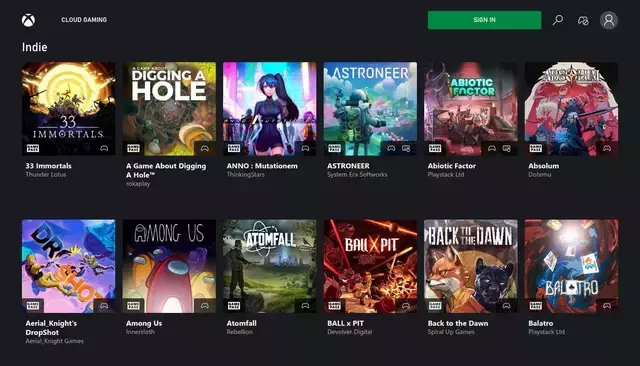Open the ANNO: Mutationem cover art
The width and height of the screenshot is (640, 366).
click(270, 109)
